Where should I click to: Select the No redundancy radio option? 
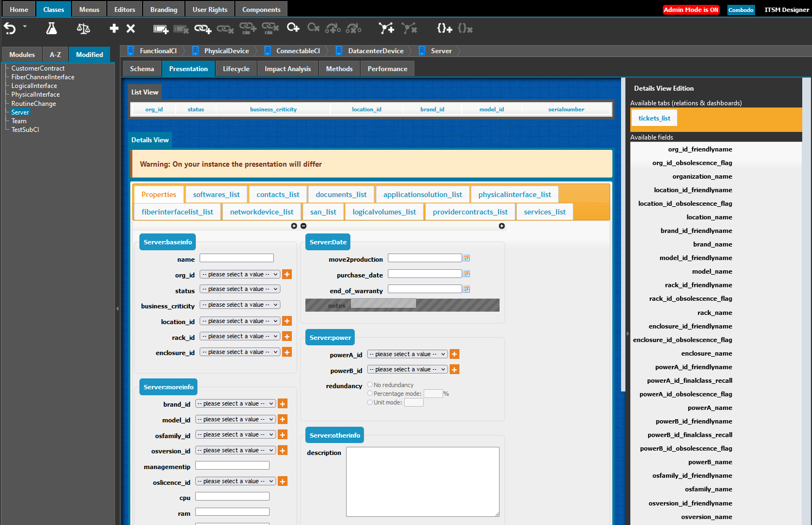point(370,385)
